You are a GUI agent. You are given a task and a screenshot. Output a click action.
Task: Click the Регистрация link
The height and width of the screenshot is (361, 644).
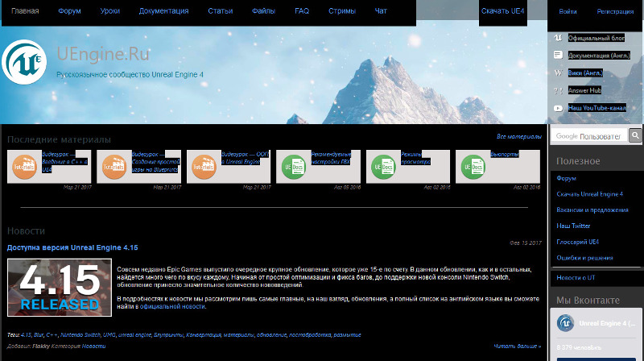615,11
